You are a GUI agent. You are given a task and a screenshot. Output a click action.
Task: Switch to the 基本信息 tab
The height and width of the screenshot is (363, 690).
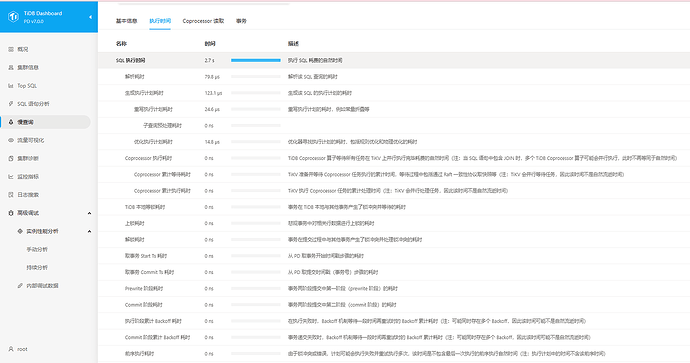127,21
